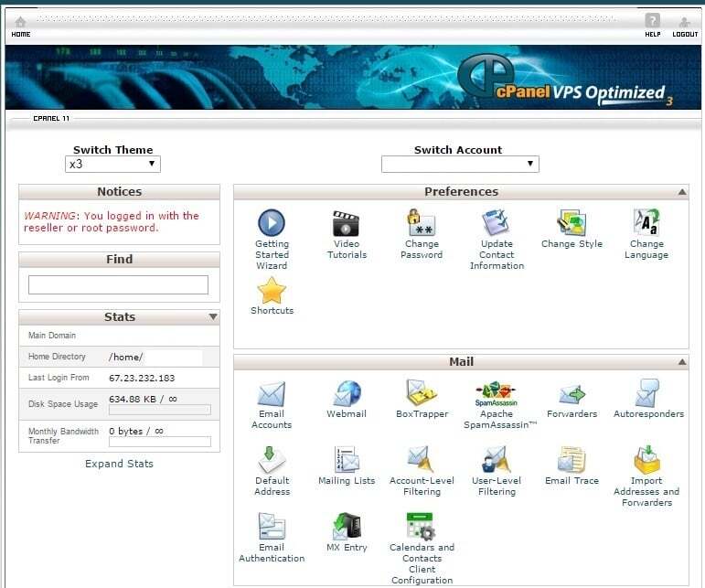Open Email Authentication

[x=272, y=538]
